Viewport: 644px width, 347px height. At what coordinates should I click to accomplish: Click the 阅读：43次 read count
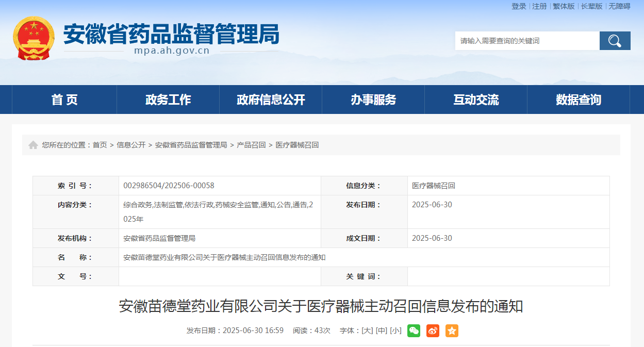(x=311, y=331)
